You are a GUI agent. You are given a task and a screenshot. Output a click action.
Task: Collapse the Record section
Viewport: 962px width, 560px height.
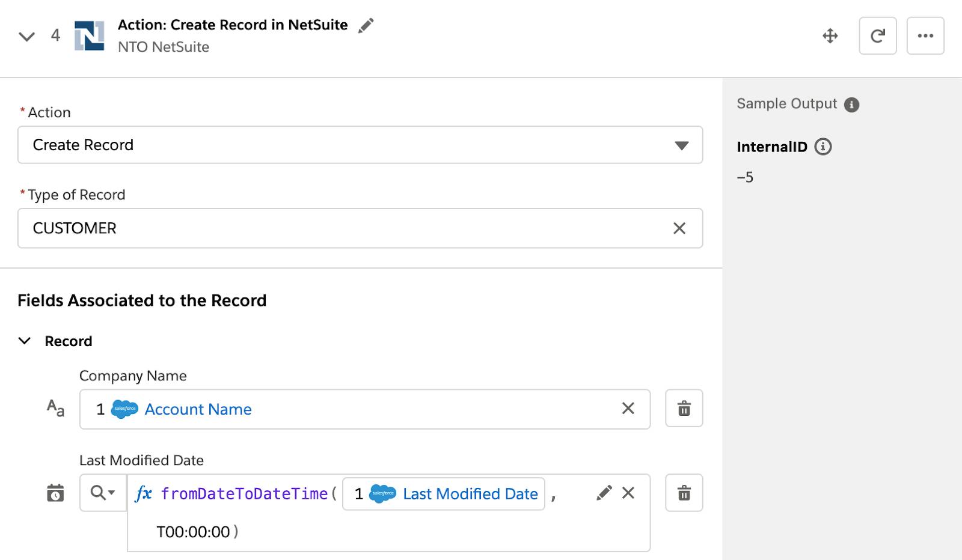coord(25,341)
